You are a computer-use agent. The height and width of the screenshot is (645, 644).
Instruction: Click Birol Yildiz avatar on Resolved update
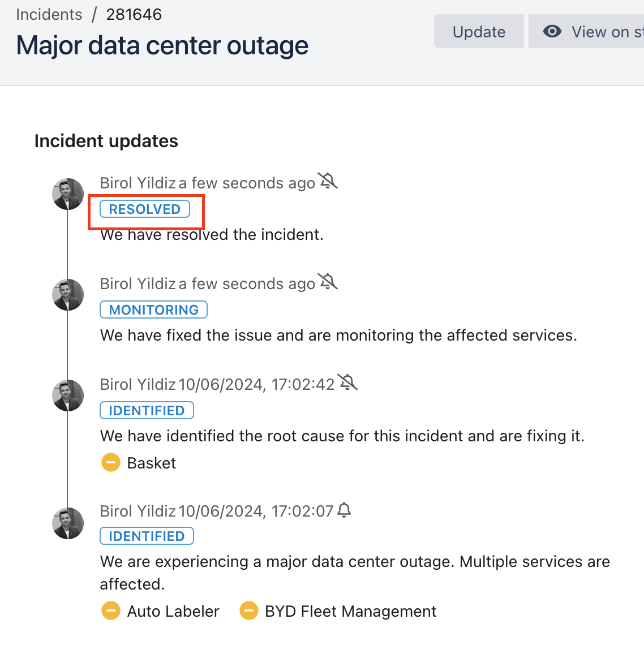click(68, 194)
